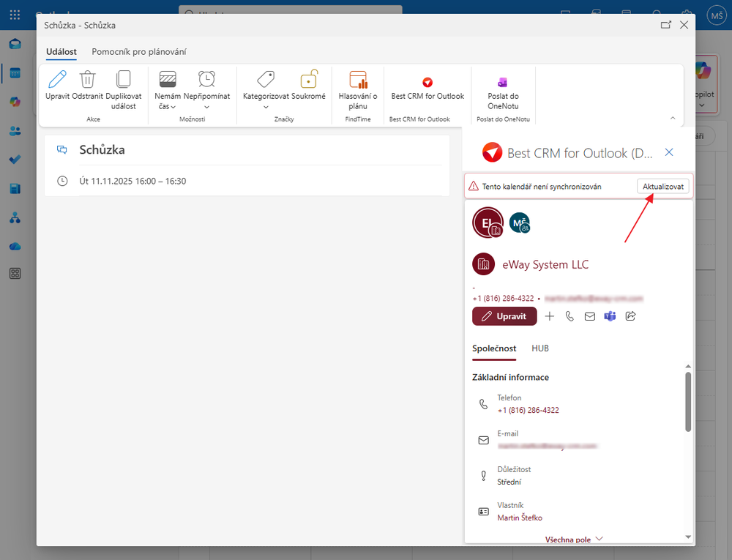Click the plus icon next to Upravit
Screen dimensions: 732x560
550,316
